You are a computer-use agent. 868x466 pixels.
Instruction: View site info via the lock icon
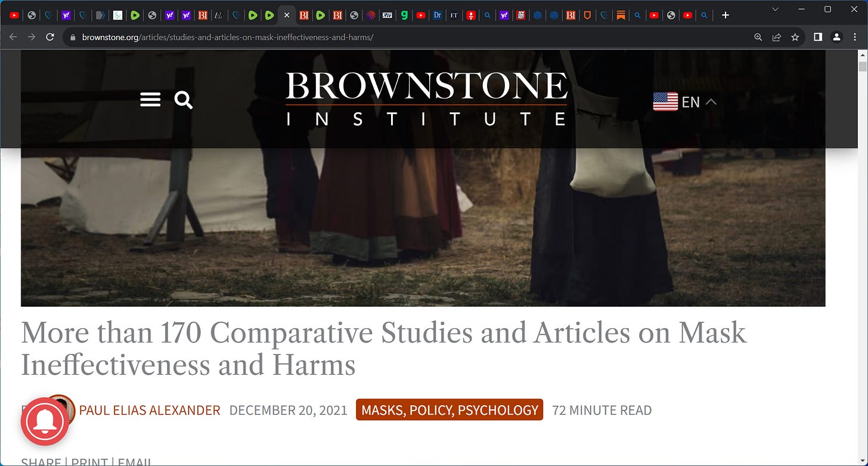click(73, 37)
